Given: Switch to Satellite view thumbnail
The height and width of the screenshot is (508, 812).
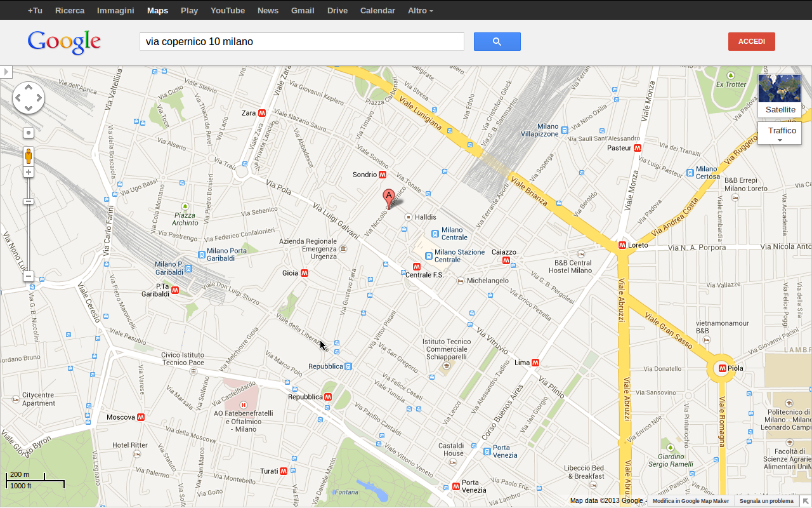Looking at the screenshot, I should point(780,96).
